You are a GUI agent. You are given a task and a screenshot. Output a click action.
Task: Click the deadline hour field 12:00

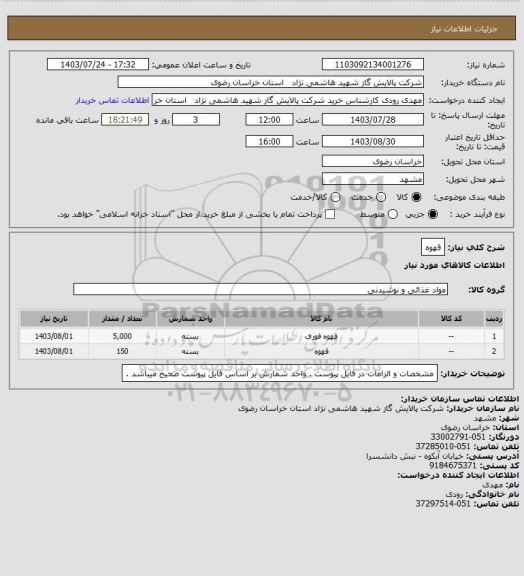269,120
